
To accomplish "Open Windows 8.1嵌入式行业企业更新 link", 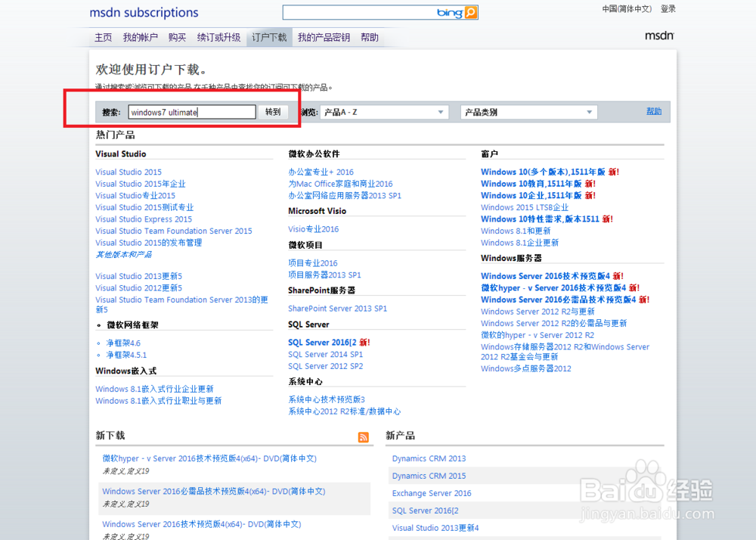I will (154, 389).
